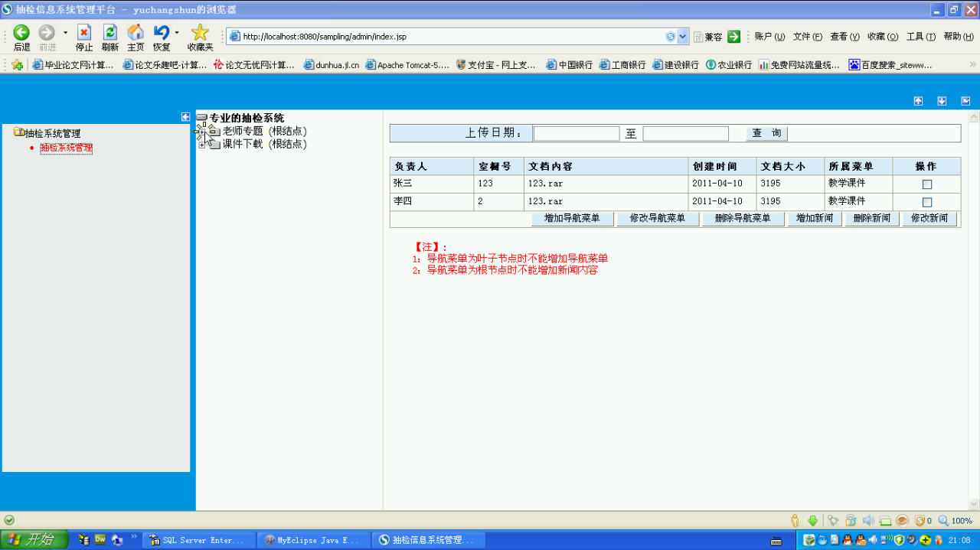Image resolution: width=980 pixels, height=550 pixels.
Task: Click the magnifier zoom 100% control
Action: (x=955, y=521)
